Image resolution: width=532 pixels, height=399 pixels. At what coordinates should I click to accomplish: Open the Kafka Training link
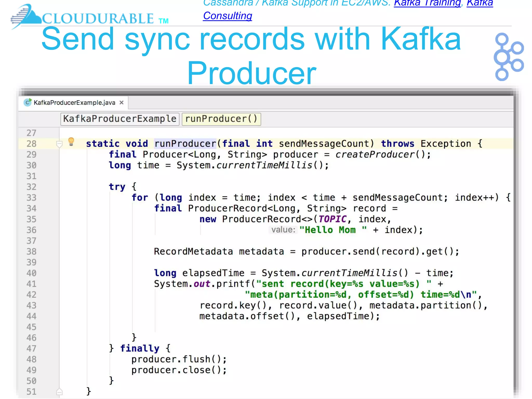[427, 3]
